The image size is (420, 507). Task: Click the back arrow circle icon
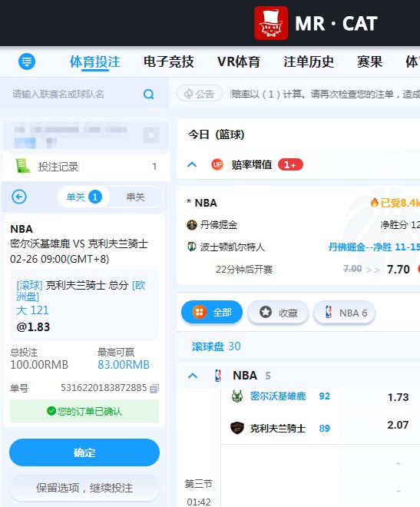coord(19,197)
